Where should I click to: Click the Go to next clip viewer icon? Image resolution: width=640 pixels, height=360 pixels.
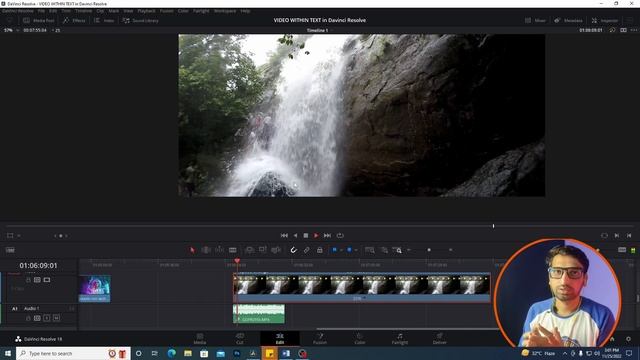coord(617,236)
